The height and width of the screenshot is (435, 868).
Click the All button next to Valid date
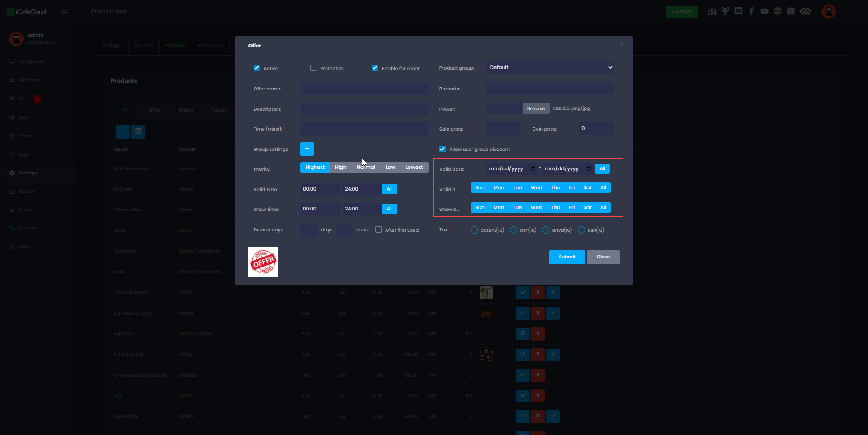(603, 168)
